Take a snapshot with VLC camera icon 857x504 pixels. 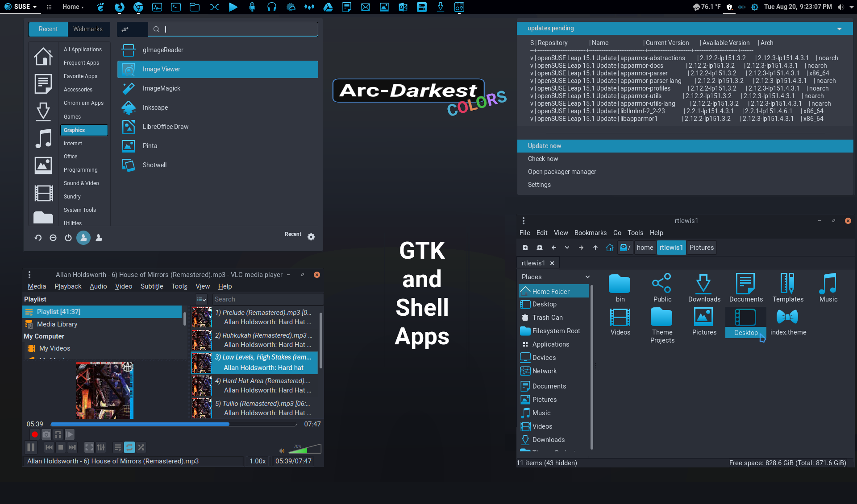[x=46, y=434]
